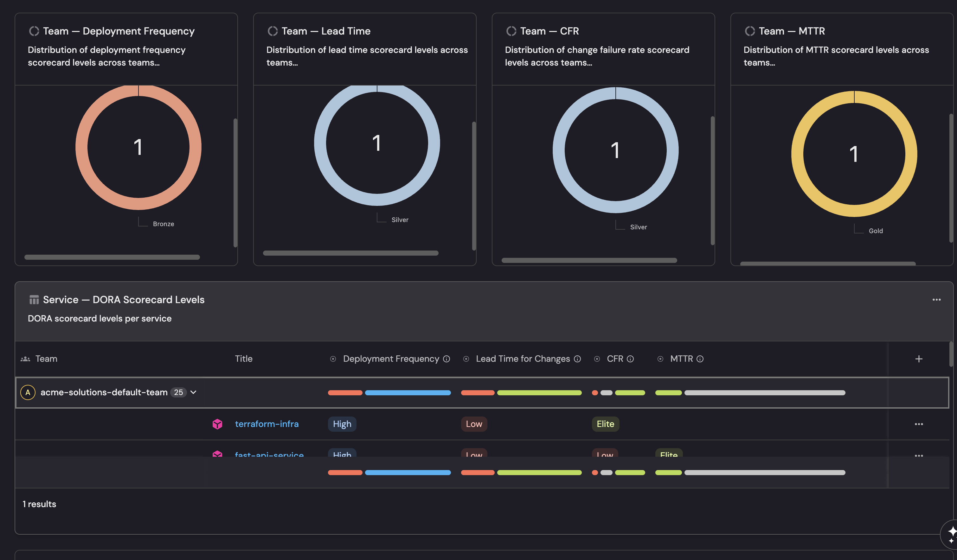Open the terraform-infra service link

267,424
